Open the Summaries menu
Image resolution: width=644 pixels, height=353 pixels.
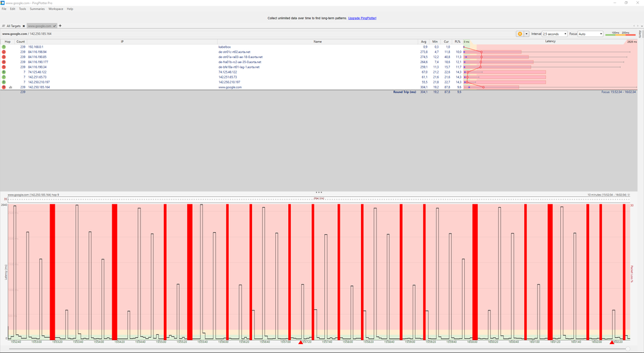coord(37,8)
